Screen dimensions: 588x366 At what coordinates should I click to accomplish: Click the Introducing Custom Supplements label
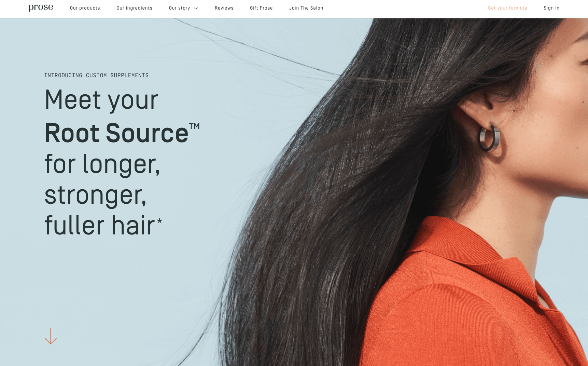click(96, 75)
